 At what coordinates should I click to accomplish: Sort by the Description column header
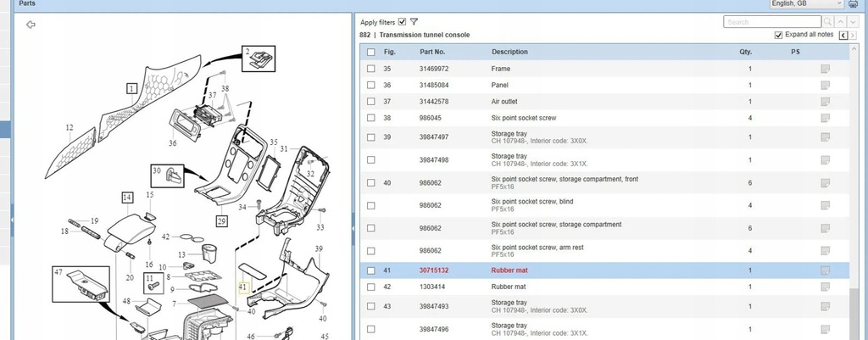pos(509,52)
